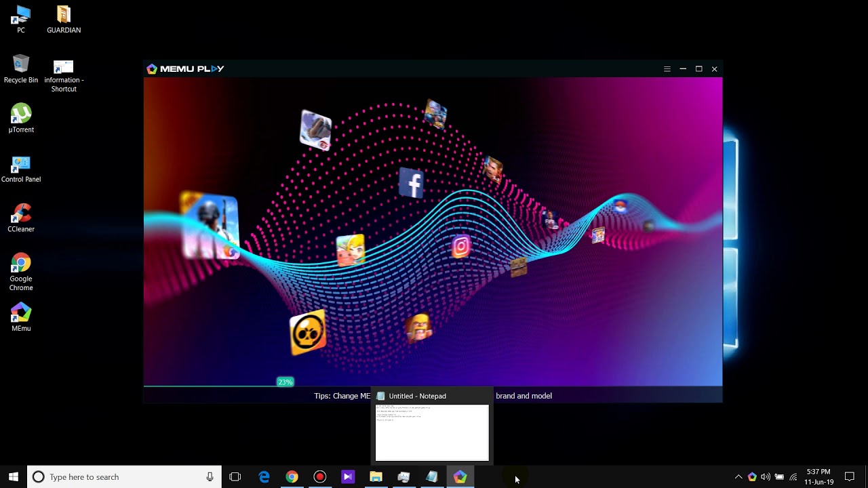Open the volume control in tray

coord(766,477)
